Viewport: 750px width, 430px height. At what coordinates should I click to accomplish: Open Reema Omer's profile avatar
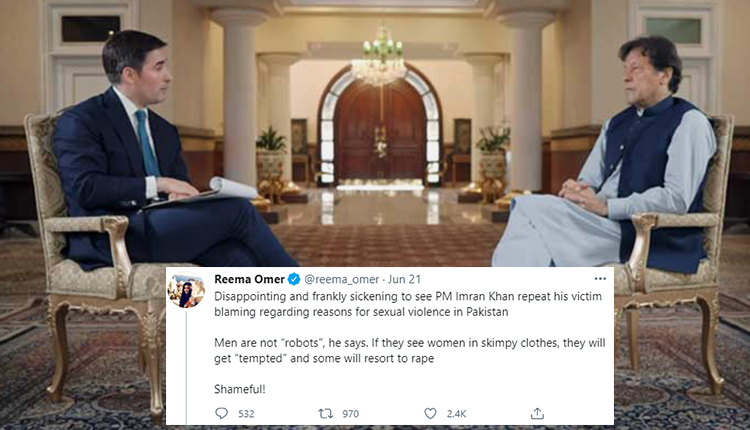[188, 291]
